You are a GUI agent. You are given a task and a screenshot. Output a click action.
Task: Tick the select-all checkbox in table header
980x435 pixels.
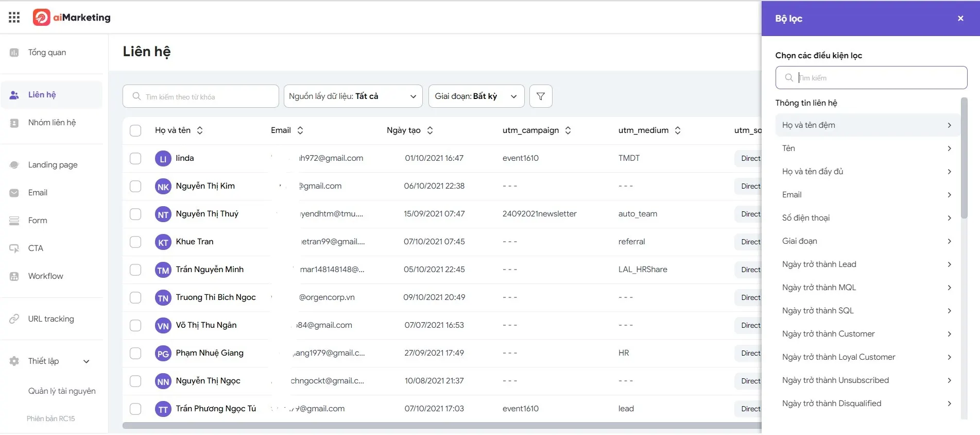(135, 131)
